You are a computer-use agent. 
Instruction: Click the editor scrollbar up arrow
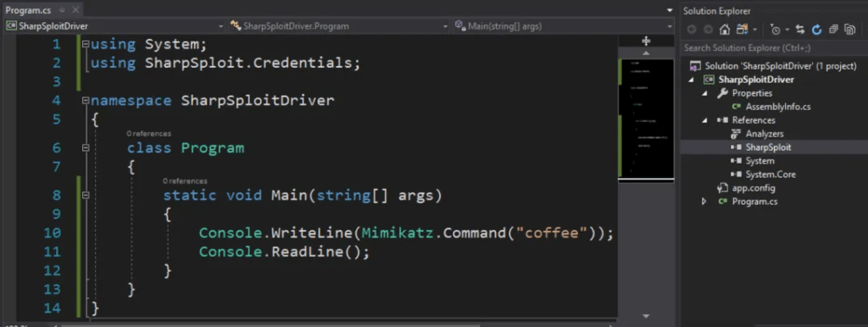click(645, 53)
